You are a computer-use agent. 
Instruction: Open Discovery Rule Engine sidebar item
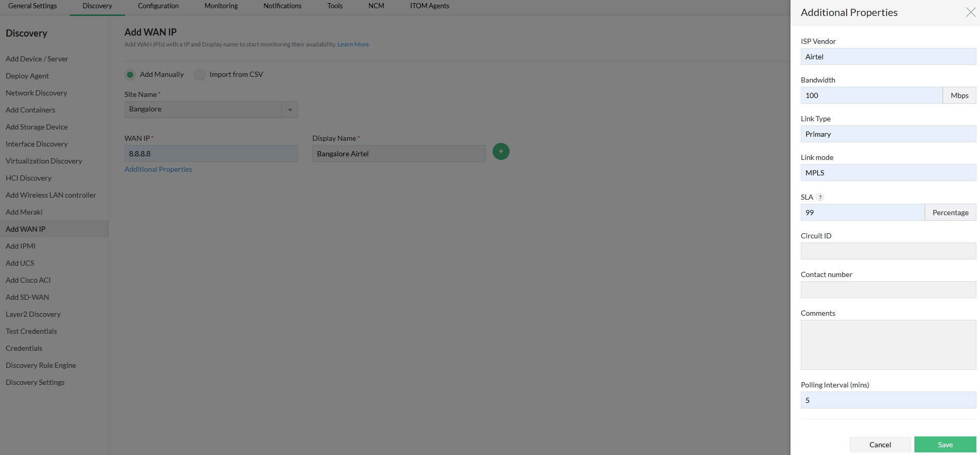41,365
